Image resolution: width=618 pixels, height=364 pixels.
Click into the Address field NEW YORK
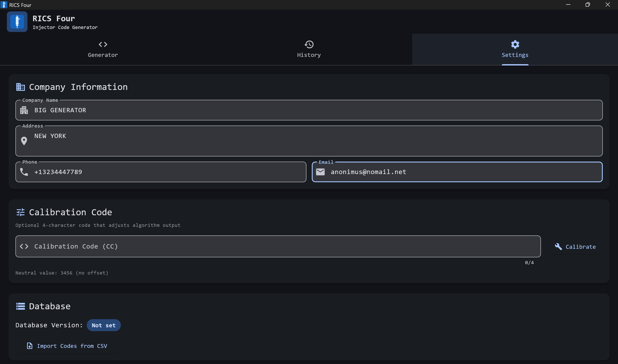tap(309, 141)
